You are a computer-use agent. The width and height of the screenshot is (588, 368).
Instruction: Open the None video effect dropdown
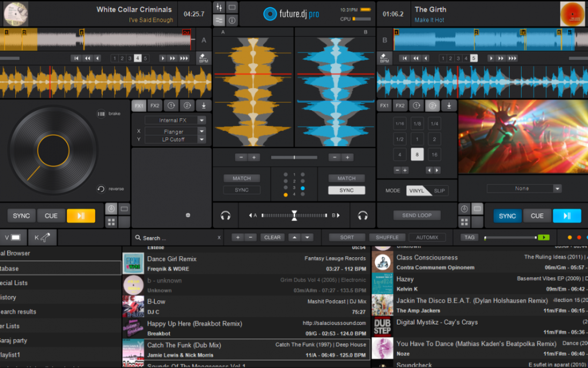[x=557, y=188]
